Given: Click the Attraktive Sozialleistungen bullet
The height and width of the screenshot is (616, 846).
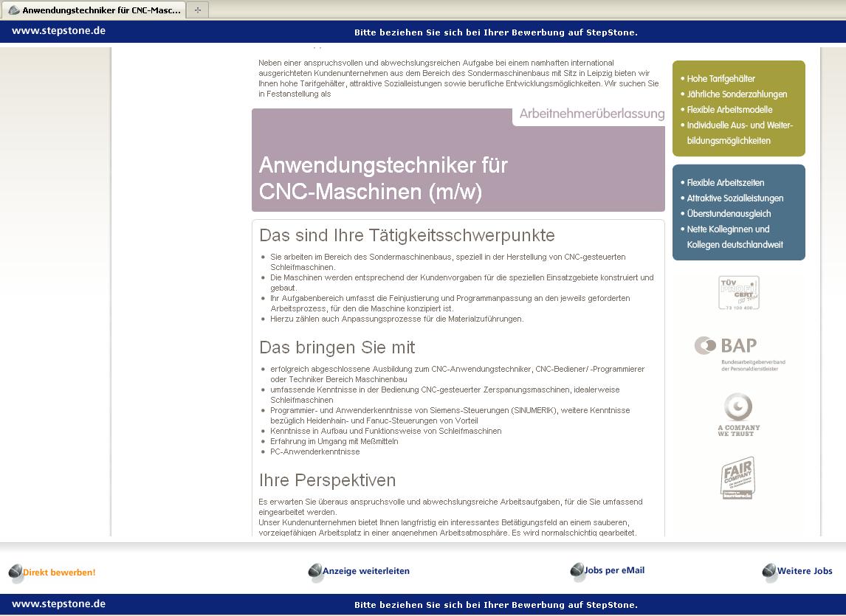Looking at the screenshot, I should [x=735, y=198].
